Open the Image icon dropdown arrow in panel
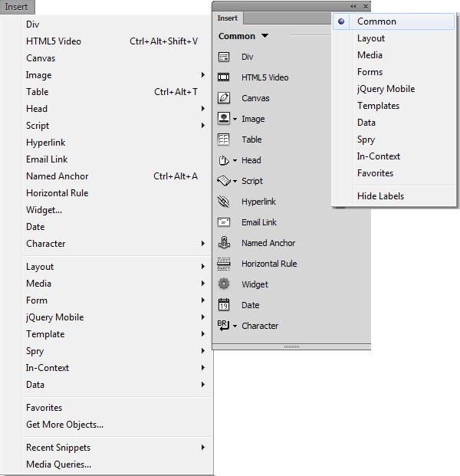Viewport: 460px width, 476px height. [235, 120]
